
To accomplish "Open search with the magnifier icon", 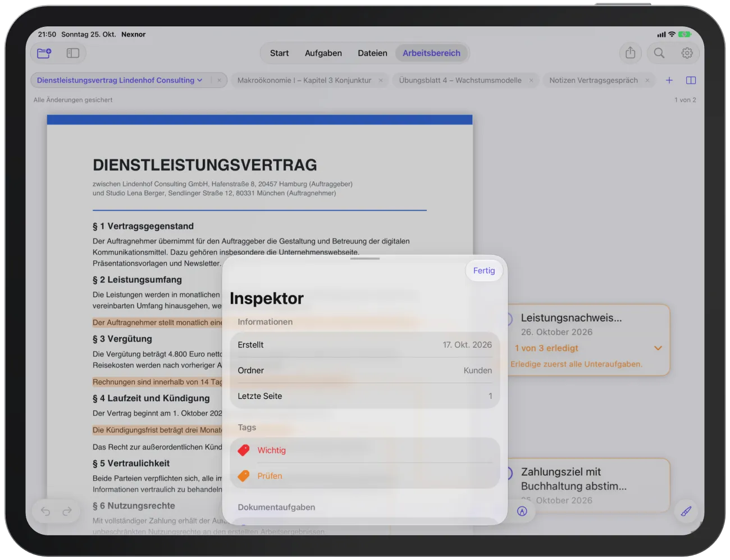I will click(659, 53).
